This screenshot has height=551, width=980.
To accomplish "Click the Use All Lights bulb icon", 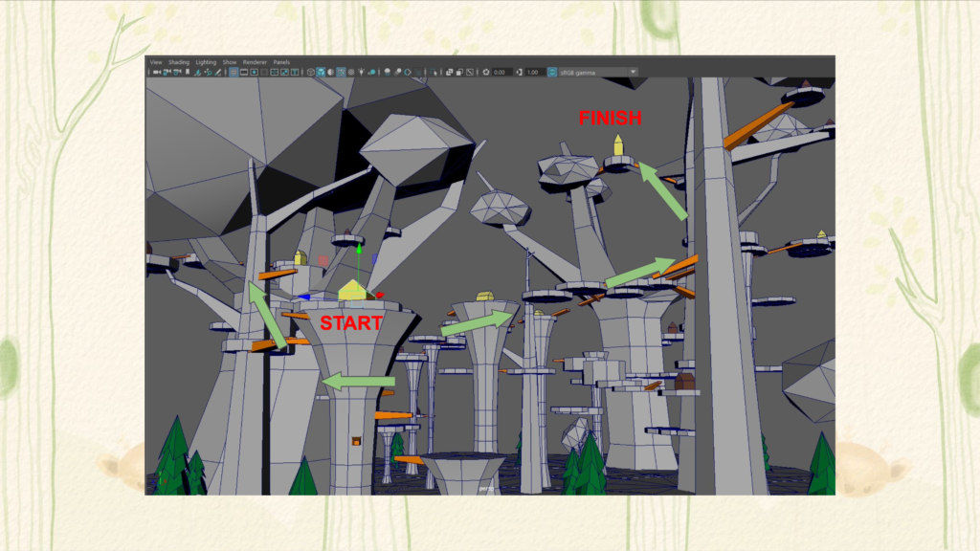I will [361, 73].
